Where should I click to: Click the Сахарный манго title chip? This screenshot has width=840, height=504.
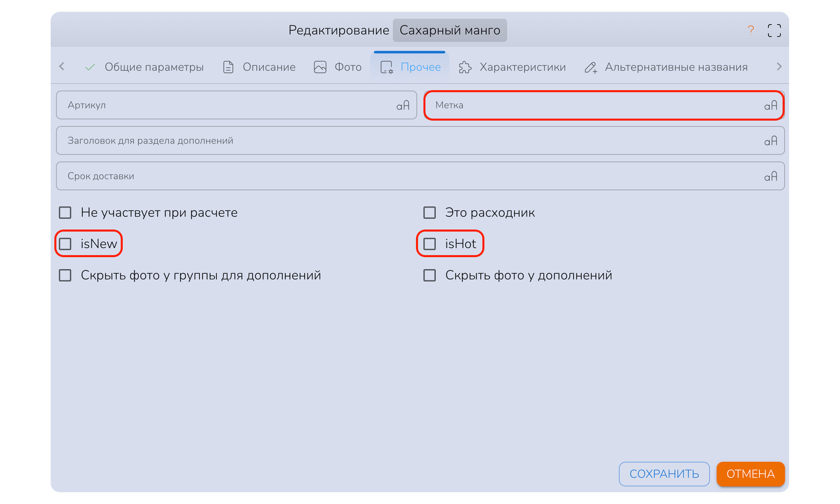click(450, 30)
